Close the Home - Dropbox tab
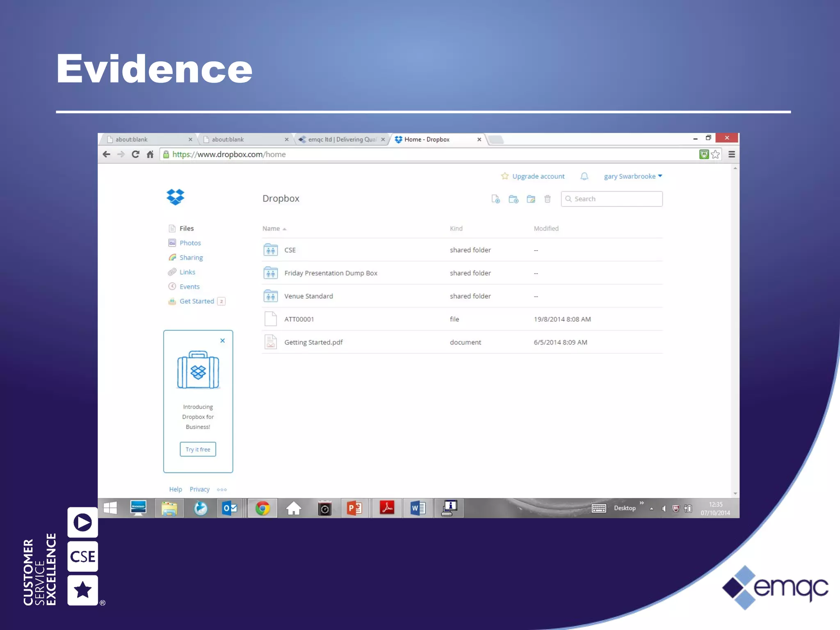The image size is (840, 630). 479,139
